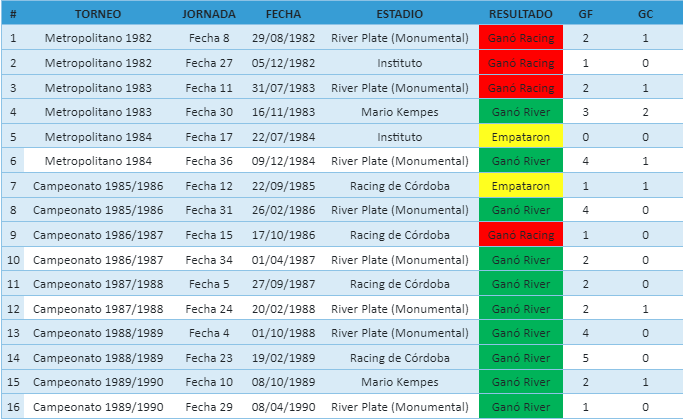The height and width of the screenshot is (420, 686).
Task: Click the RESULTADO column header
Action: pos(521,14)
